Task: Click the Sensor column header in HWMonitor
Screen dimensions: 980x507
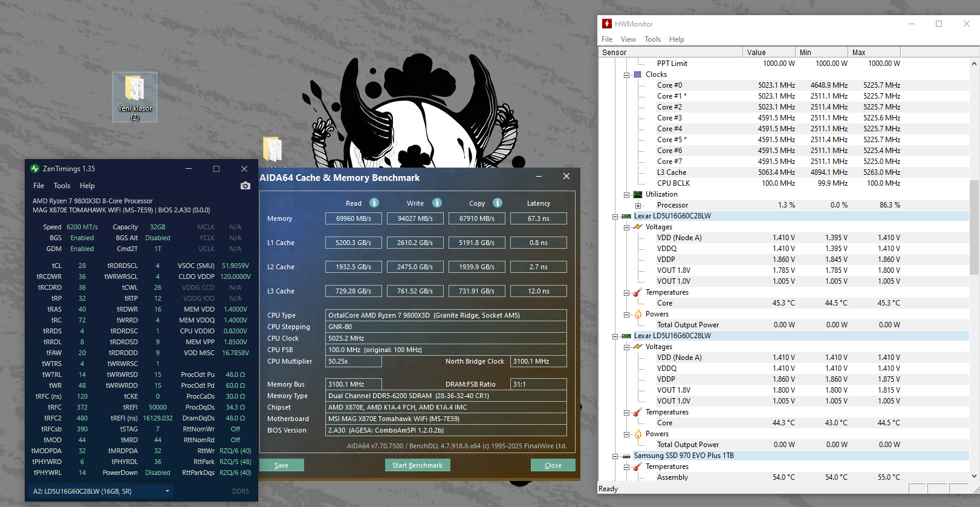Action: [670, 53]
